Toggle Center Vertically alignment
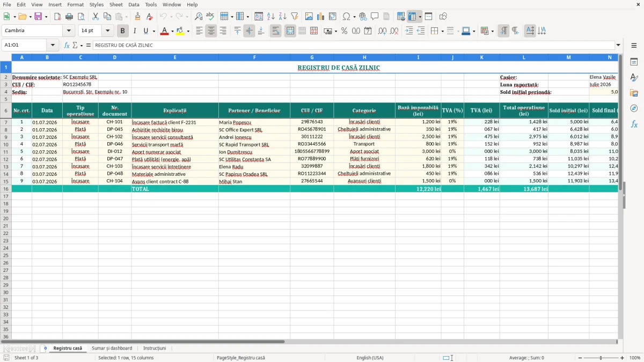Screen dimensions: 644x362 pyautogui.click(x=249, y=31)
